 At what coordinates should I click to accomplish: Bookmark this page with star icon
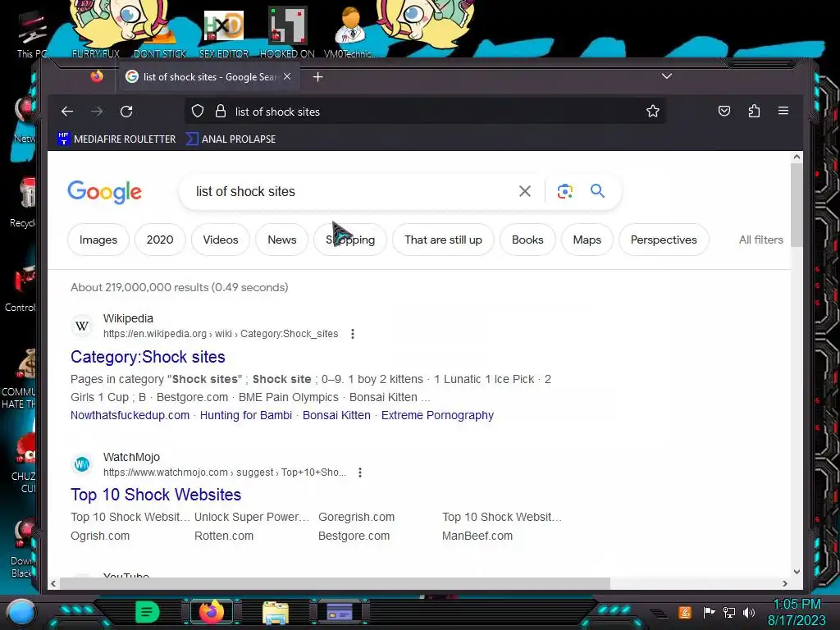652,111
